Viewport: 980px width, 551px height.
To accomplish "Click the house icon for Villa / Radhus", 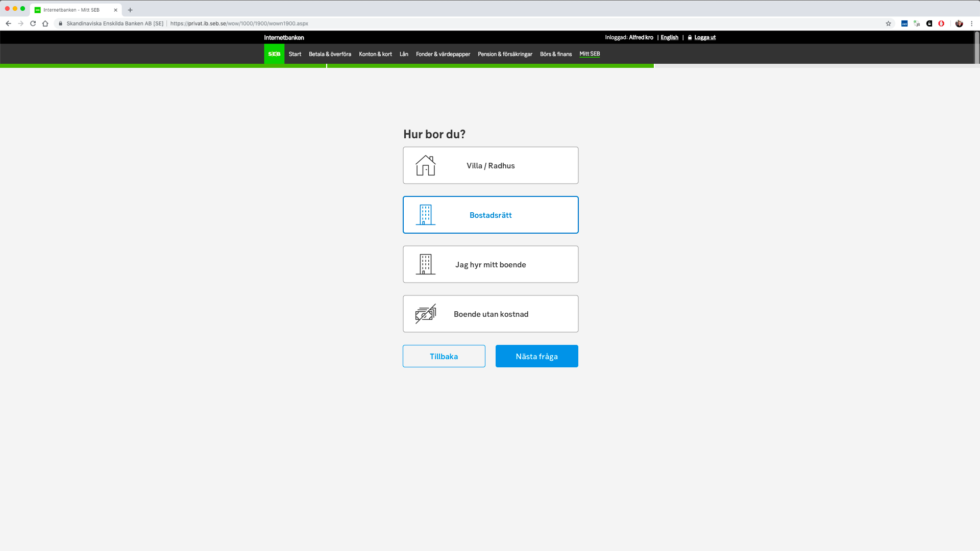I will [425, 165].
